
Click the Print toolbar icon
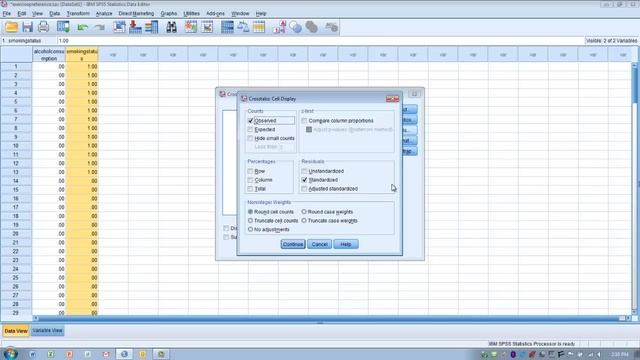pyautogui.click(x=43, y=27)
